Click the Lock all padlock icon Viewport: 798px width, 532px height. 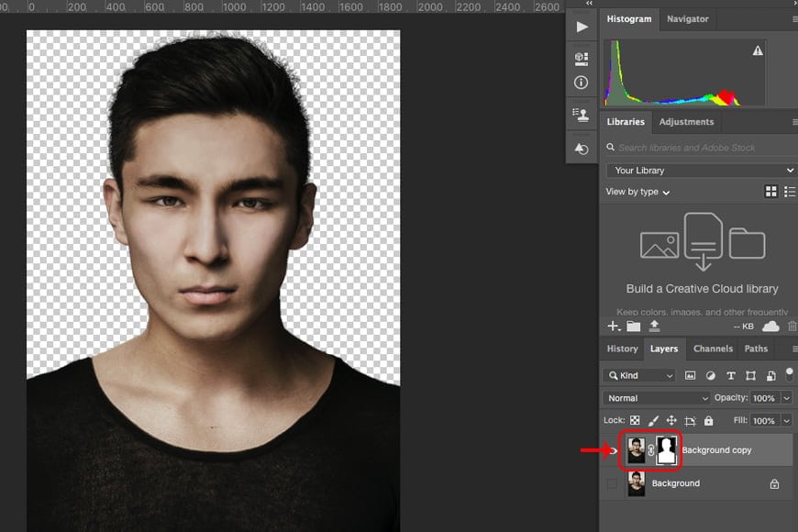click(x=708, y=420)
